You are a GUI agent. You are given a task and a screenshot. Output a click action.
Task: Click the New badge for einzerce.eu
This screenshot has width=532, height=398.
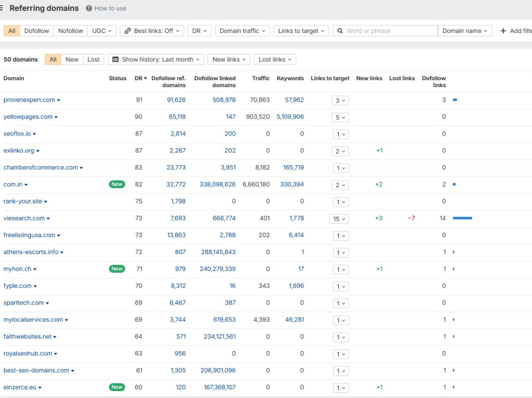[x=117, y=387]
